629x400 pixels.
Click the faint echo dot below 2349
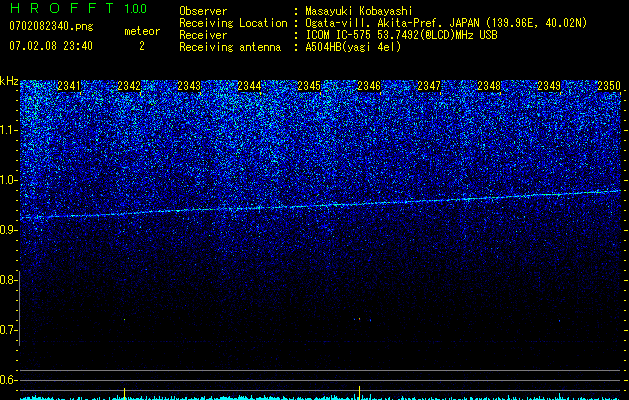[559, 321]
